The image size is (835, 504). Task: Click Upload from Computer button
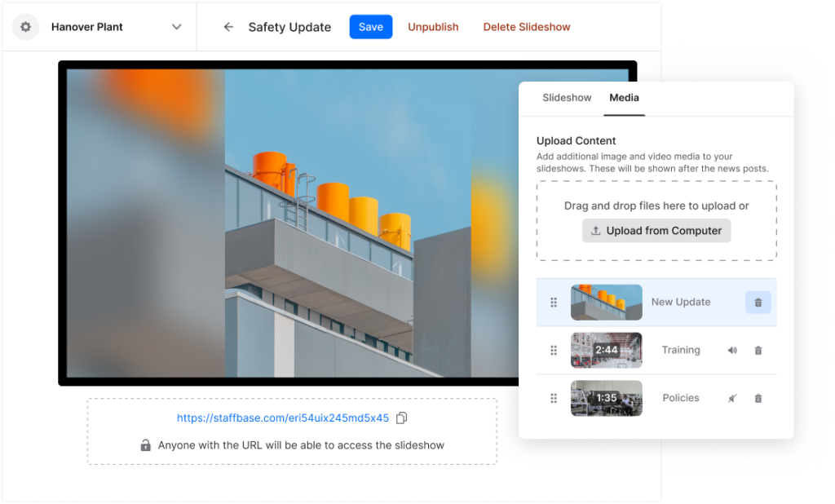[x=656, y=231]
